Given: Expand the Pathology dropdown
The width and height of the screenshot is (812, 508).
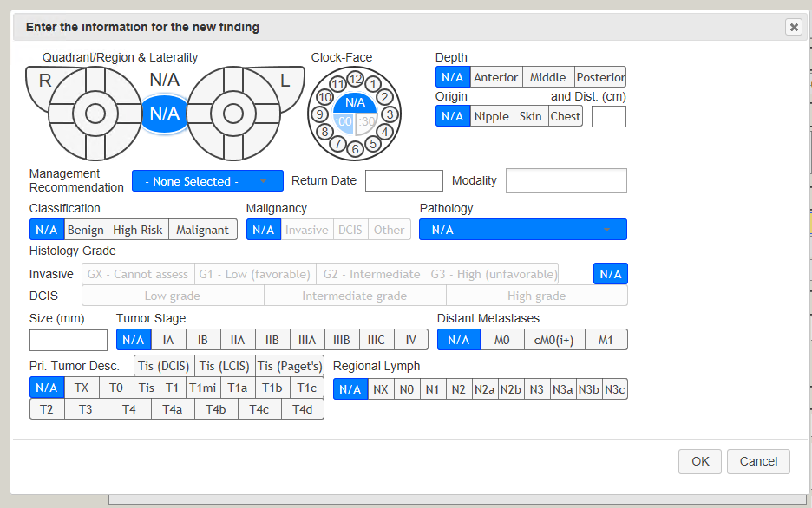Looking at the screenshot, I should click(x=522, y=229).
